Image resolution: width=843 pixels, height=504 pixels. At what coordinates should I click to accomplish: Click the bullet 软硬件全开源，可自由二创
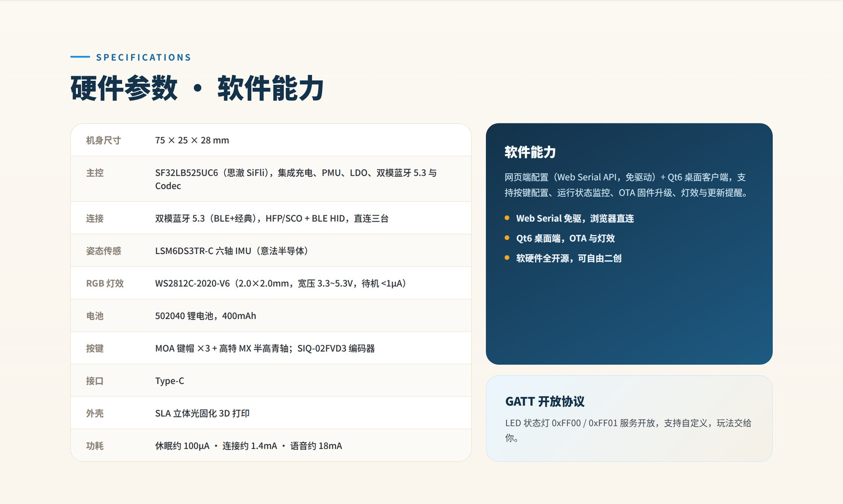point(569,258)
